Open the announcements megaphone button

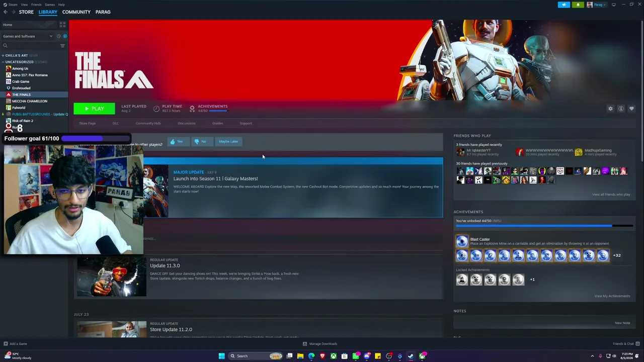tap(563, 5)
